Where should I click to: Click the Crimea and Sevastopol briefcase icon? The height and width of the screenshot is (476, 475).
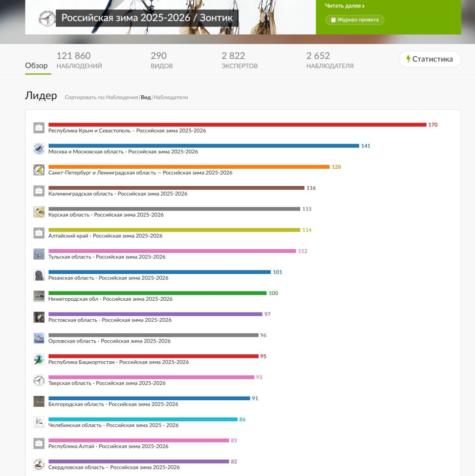(x=39, y=127)
